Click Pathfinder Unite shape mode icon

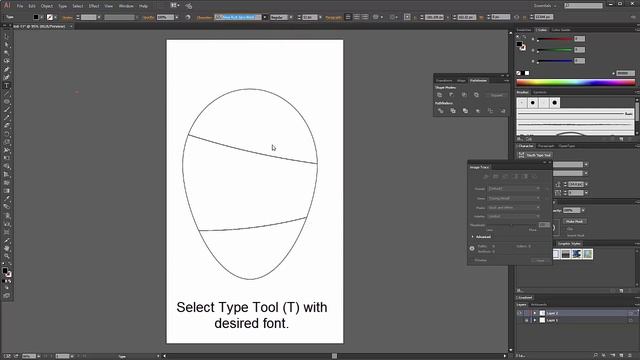pos(440,95)
